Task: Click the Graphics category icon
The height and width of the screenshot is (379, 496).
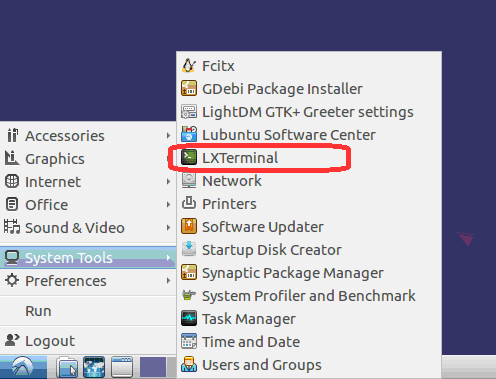Action: [12, 158]
